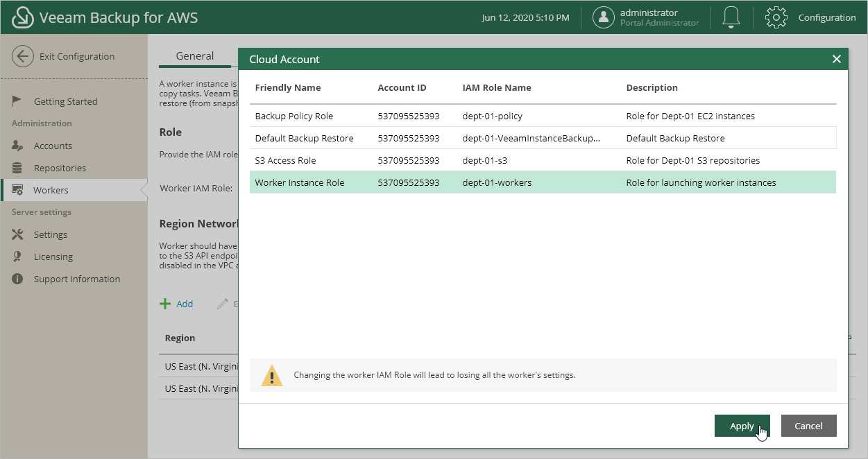Click the dept-01-workers role name
This screenshot has width=868, height=459.
tap(497, 182)
